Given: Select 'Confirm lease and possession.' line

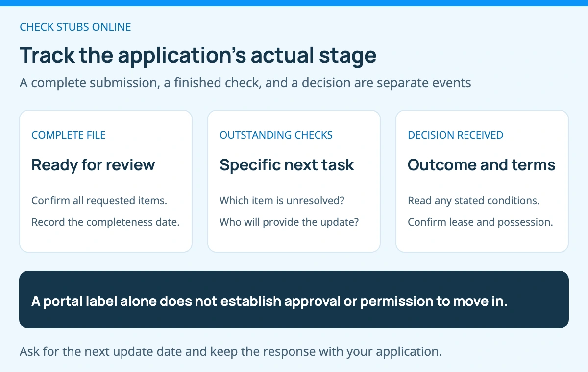Looking at the screenshot, I should [x=480, y=222].
